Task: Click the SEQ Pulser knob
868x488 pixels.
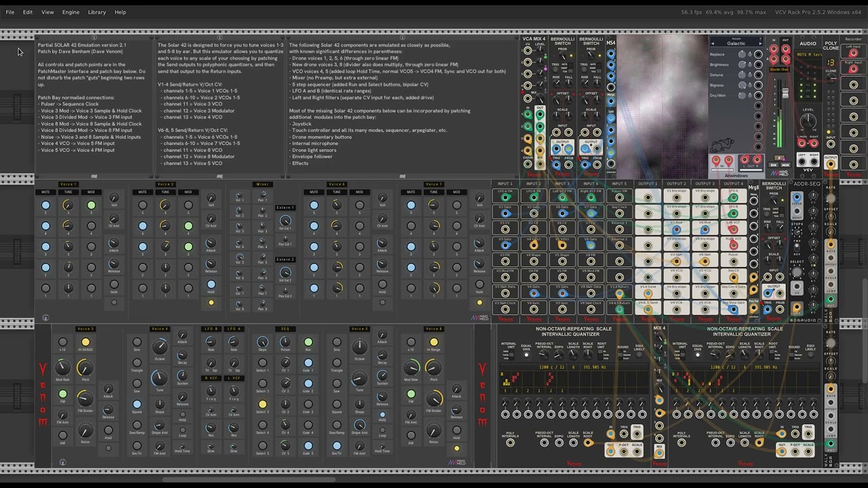Action: coord(285,342)
